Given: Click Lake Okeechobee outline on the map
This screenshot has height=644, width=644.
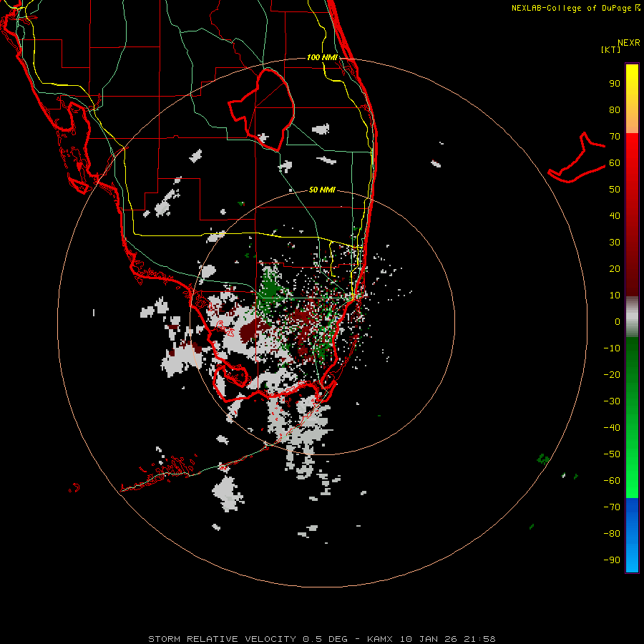Looking at the screenshot, I should point(262,109).
